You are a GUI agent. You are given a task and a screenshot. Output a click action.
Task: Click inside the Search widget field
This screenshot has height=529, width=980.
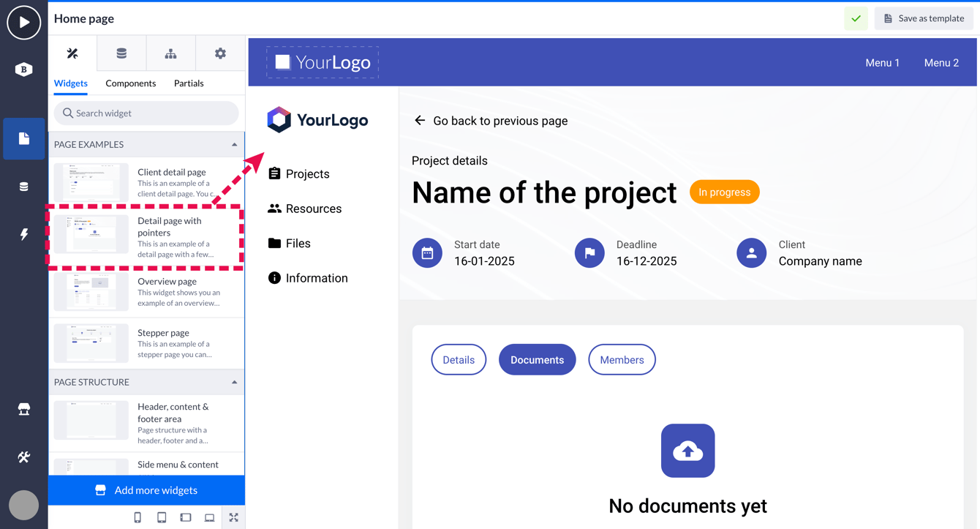(146, 113)
